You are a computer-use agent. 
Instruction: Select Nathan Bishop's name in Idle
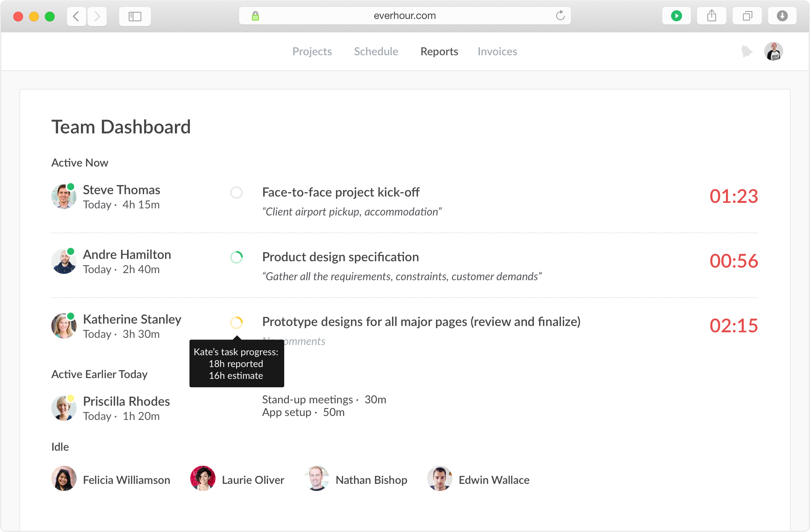[x=371, y=480]
